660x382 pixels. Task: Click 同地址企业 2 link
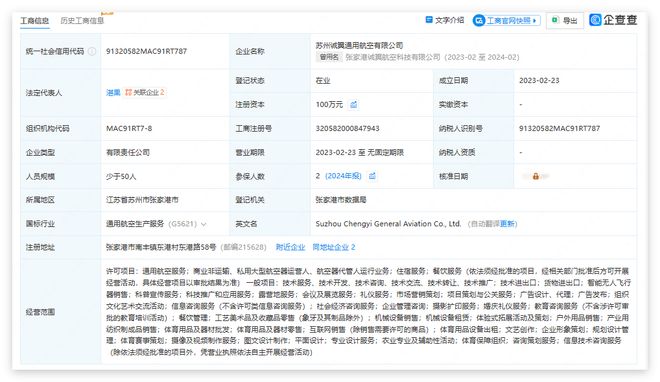pos(334,247)
